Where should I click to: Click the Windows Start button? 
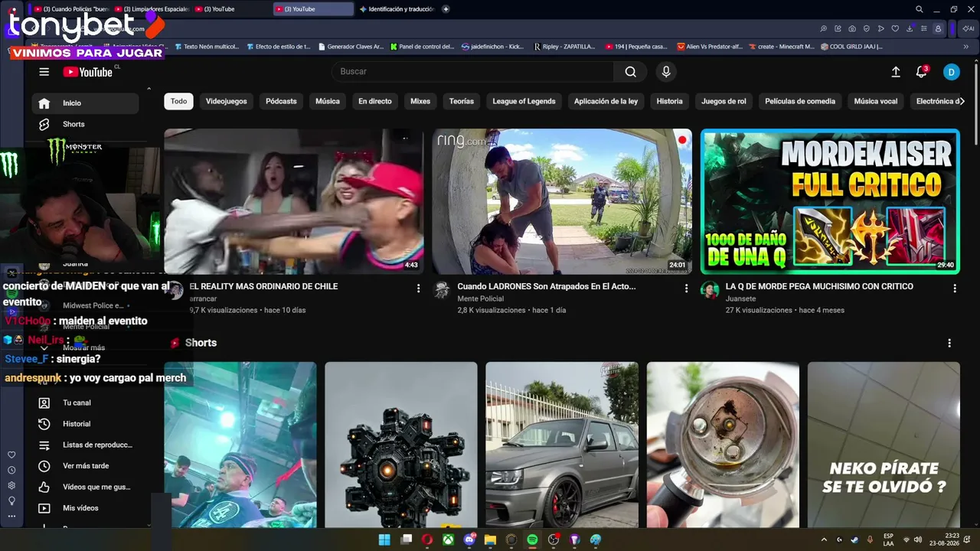coord(384,540)
